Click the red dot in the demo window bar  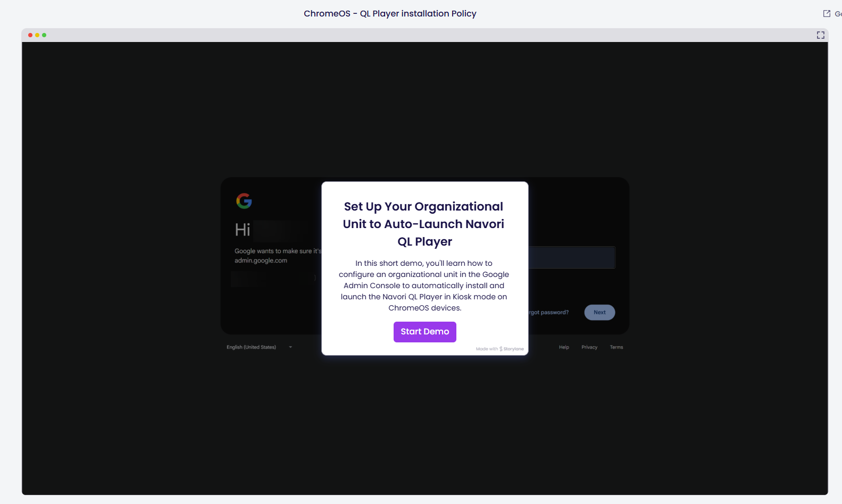point(30,35)
